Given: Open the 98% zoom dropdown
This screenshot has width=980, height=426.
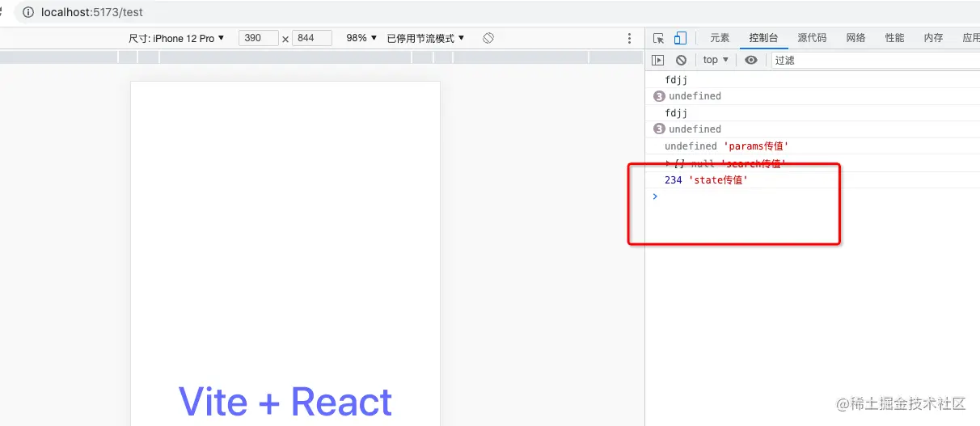Looking at the screenshot, I should pos(361,38).
